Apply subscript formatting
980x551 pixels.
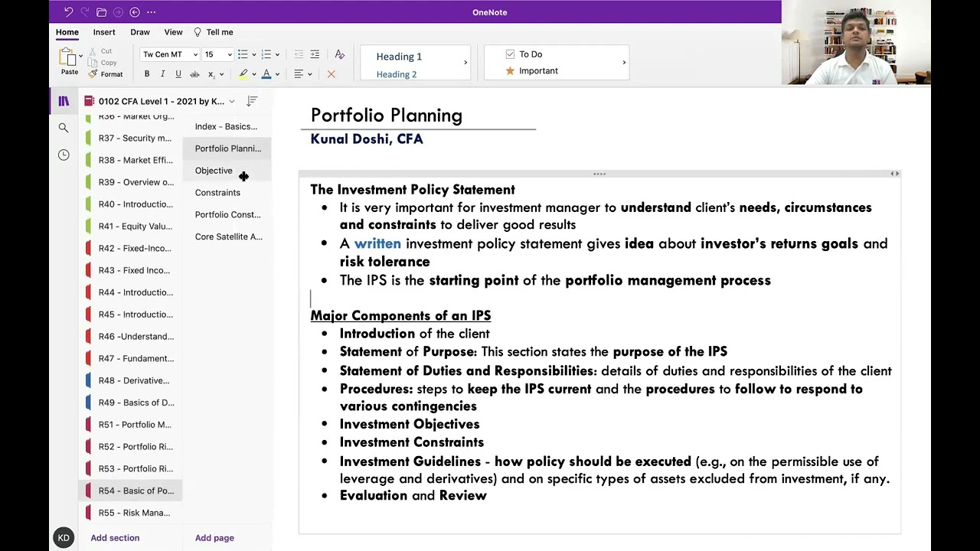[x=211, y=74]
